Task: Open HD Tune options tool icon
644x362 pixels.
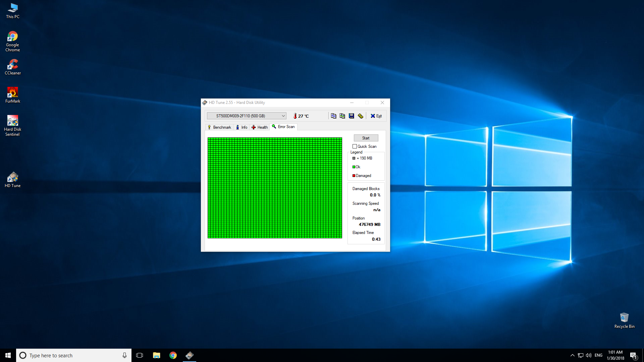Action: (x=360, y=116)
